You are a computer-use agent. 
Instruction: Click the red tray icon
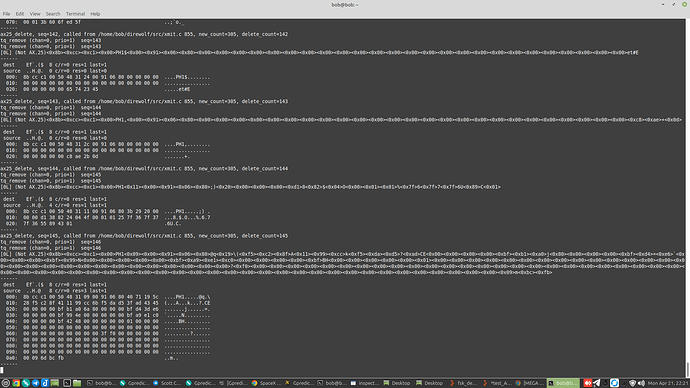coord(587,383)
